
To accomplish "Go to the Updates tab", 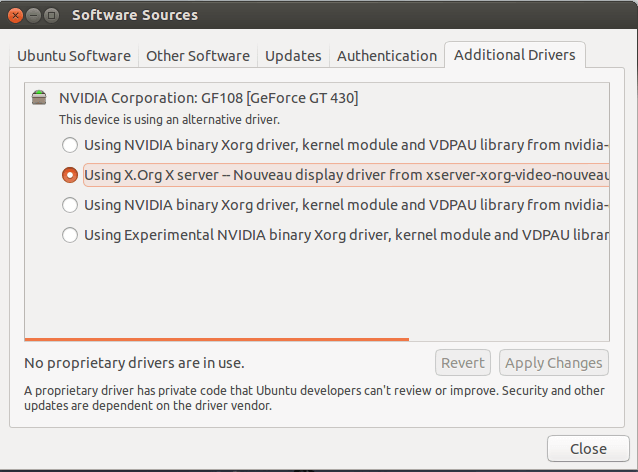I will 293,56.
